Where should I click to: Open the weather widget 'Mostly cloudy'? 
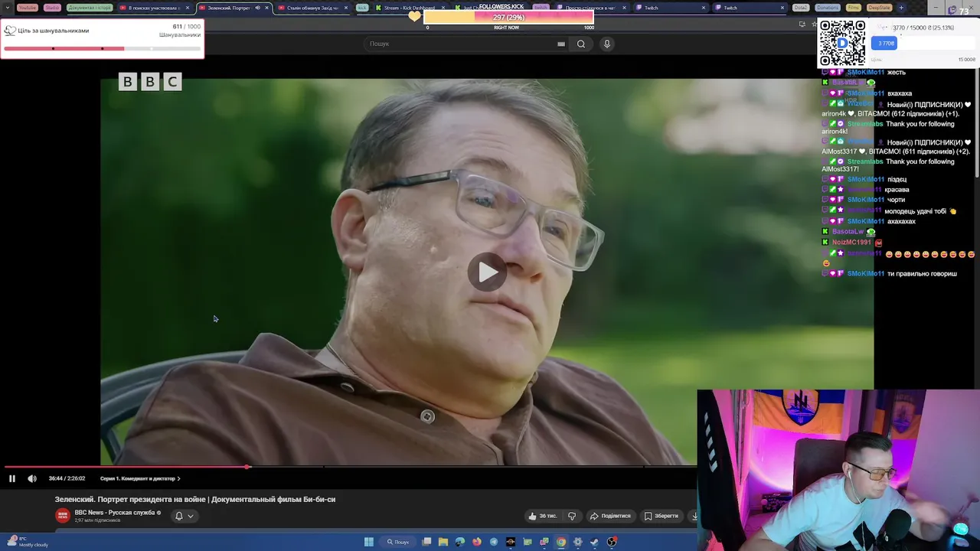29,542
